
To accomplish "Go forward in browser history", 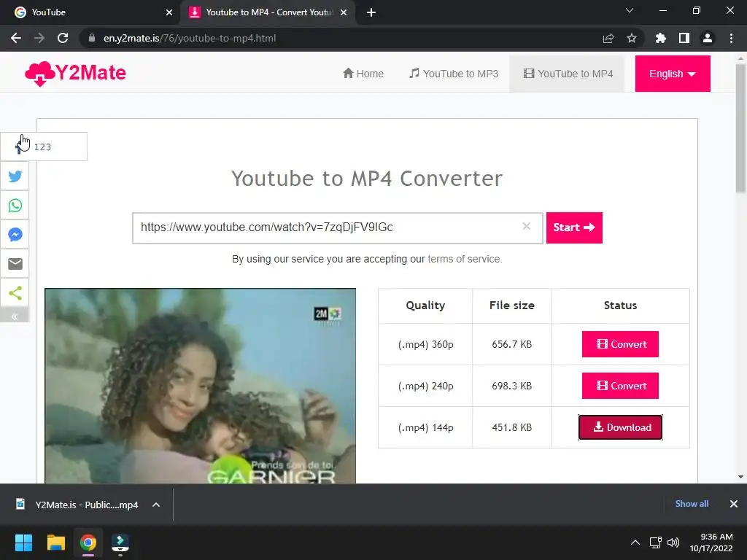I will (x=39, y=38).
